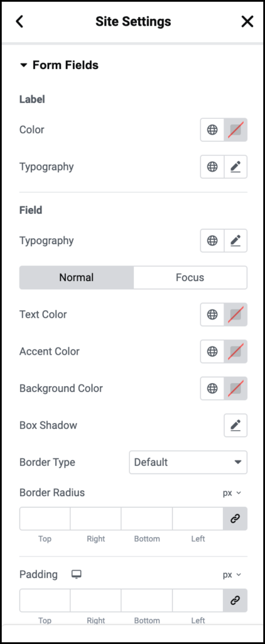The width and height of the screenshot is (265, 644).
Task: Switch to the Focus tab
Action: coord(190,277)
